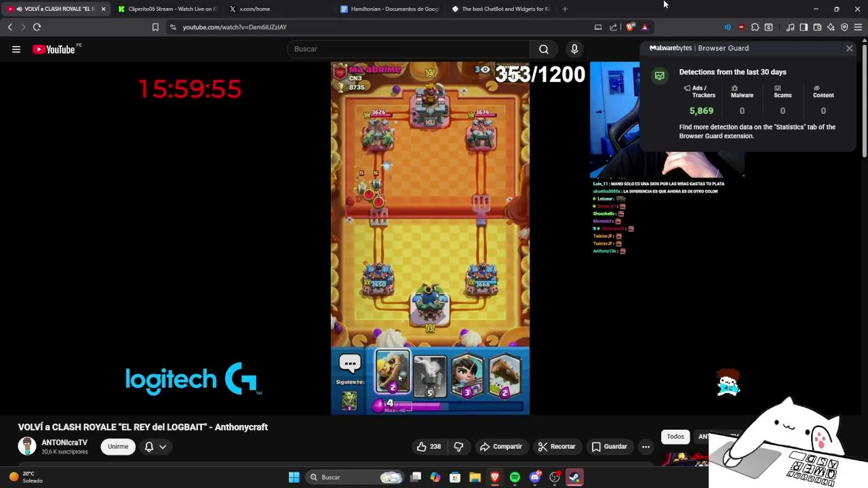Open the Brave Shields lion icon

coord(630,27)
